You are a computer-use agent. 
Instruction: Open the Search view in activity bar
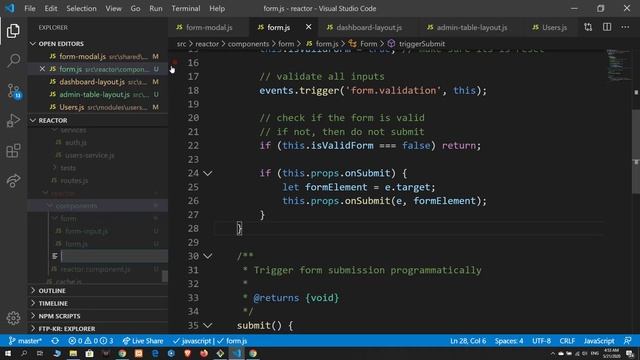[x=13, y=60]
